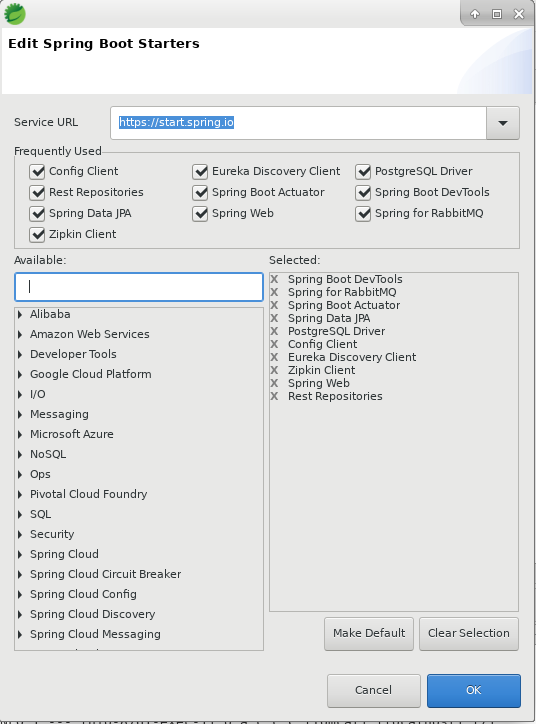Remove Zipkin Client from Selected via X
This screenshot has height=724, width=536.
click(274, 370)
